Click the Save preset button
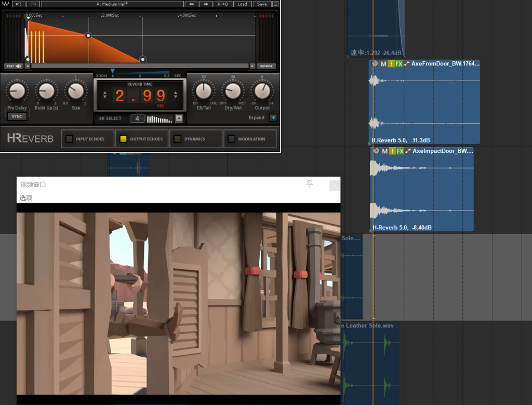This screenshot has height=405, width=532. pos(262,4)
